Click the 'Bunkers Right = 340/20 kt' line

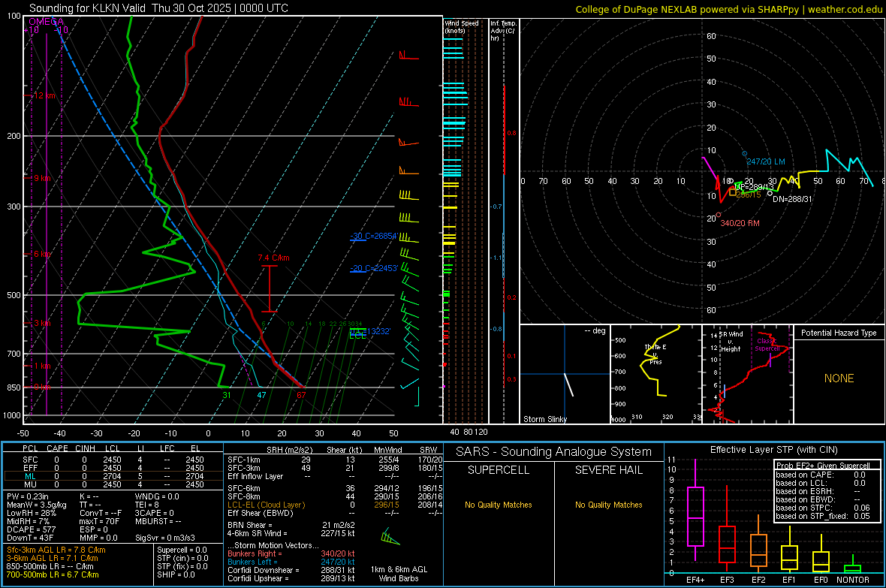click(291, 554)
